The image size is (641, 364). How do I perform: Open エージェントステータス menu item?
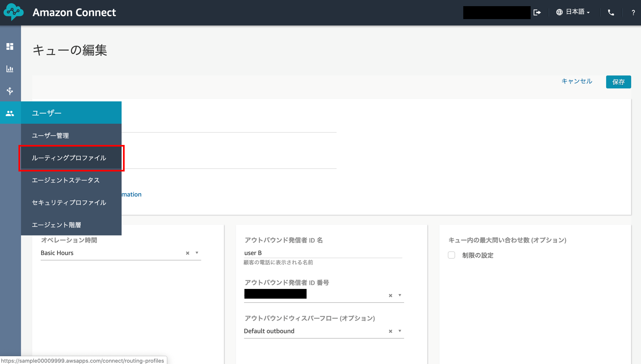click(x=71, y=180)
